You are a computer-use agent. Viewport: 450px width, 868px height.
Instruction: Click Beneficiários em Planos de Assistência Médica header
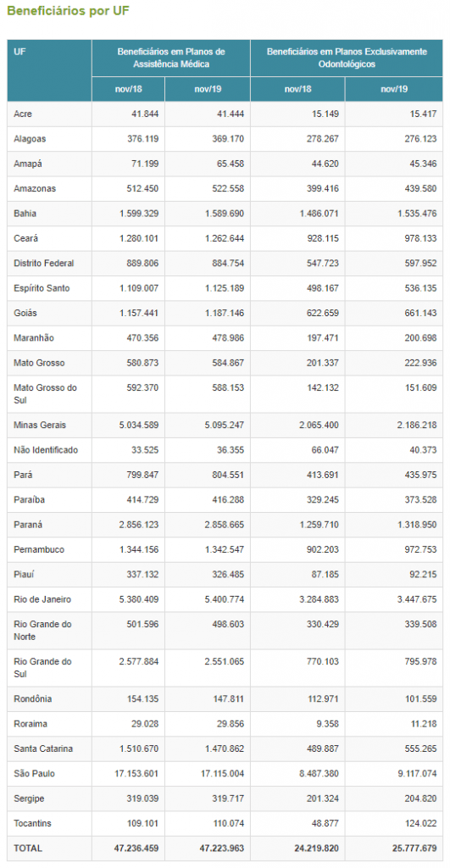tap(171, 58)
